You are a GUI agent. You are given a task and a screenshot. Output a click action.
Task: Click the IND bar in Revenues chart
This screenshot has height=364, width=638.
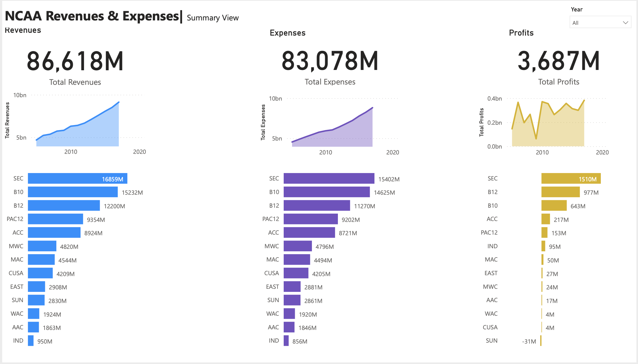[x=30, y=341]
